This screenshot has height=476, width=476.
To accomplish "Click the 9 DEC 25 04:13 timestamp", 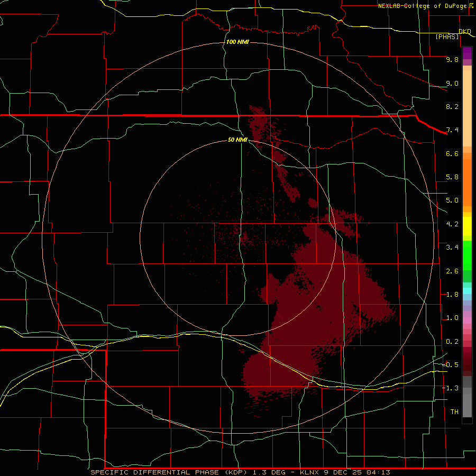I will (356, 472).
